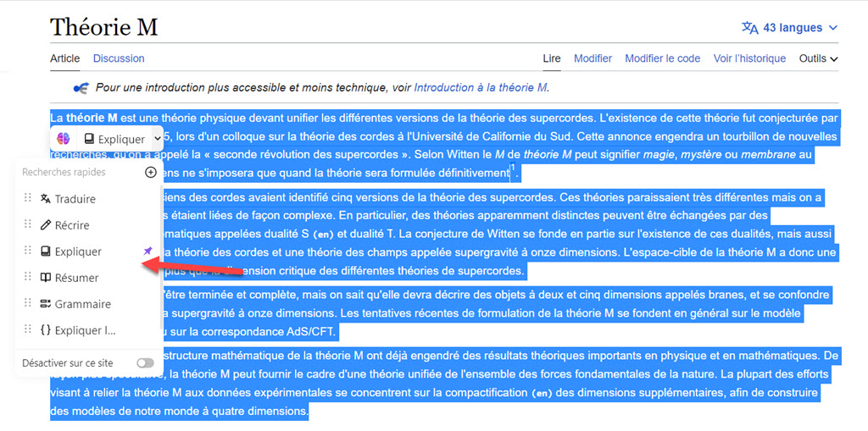Switch to the Discussion tab

[x=119, y=58]
